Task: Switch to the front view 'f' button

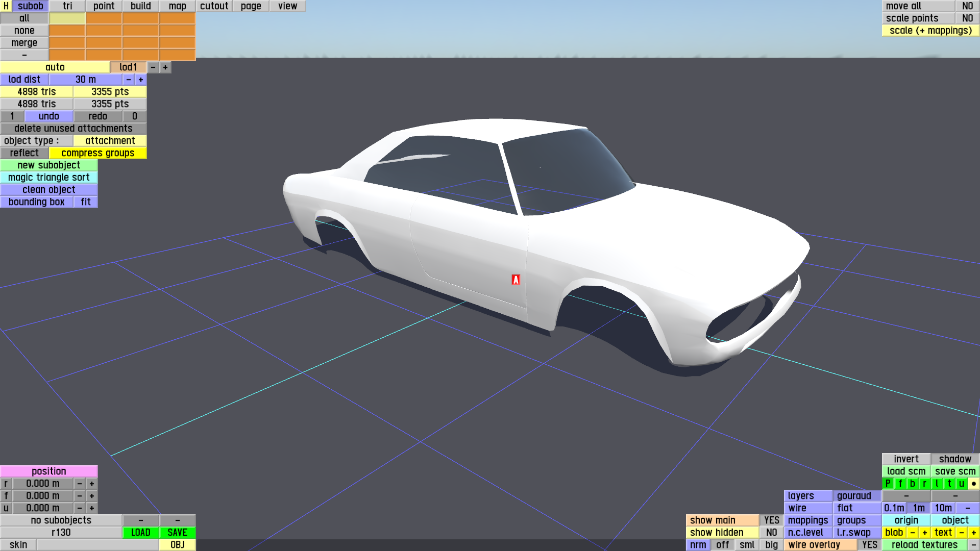Action: click(900, 484)
